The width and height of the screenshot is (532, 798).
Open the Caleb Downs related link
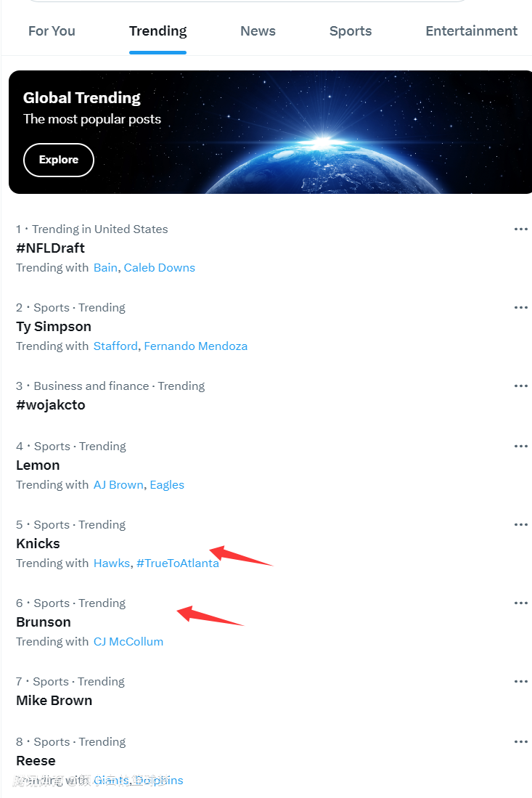coord(160,268)
